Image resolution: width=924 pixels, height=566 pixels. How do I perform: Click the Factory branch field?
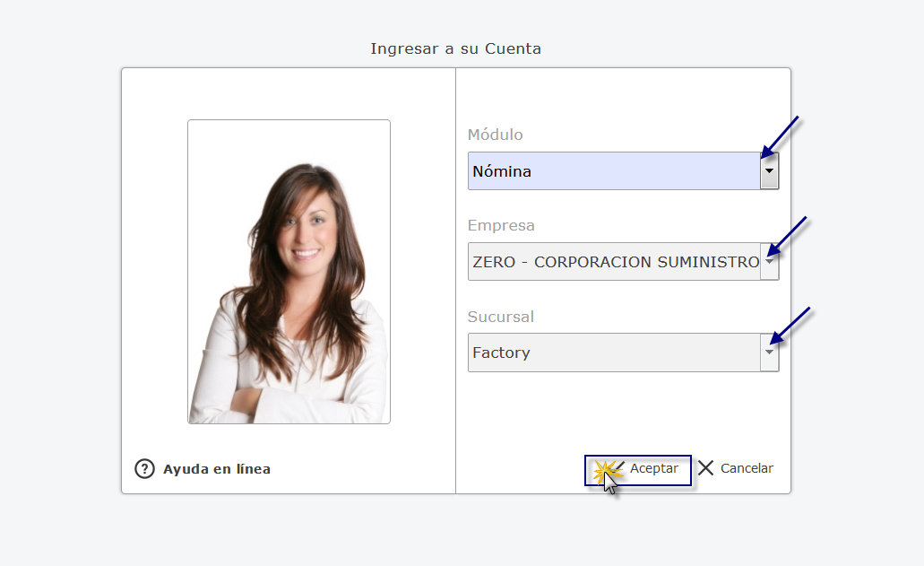[614, 353]
